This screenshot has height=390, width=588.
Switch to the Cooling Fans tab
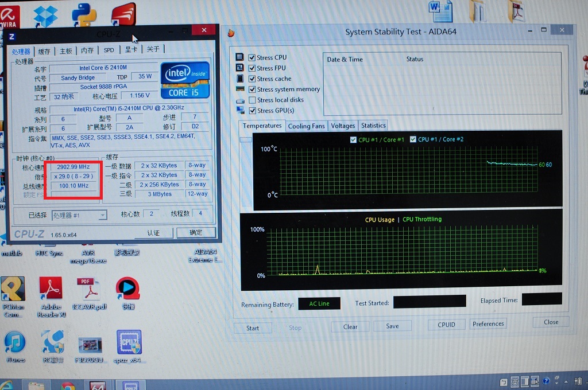[x=307, y=126]
